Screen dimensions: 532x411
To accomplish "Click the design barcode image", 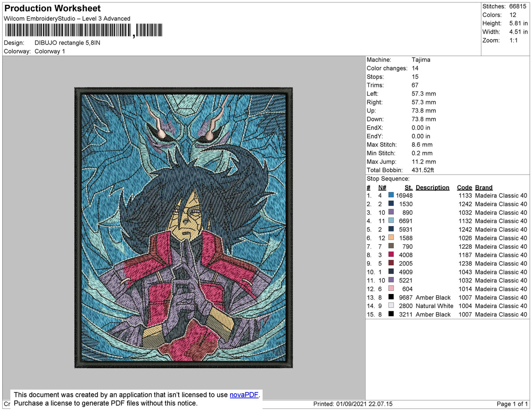I will point(83,30).
